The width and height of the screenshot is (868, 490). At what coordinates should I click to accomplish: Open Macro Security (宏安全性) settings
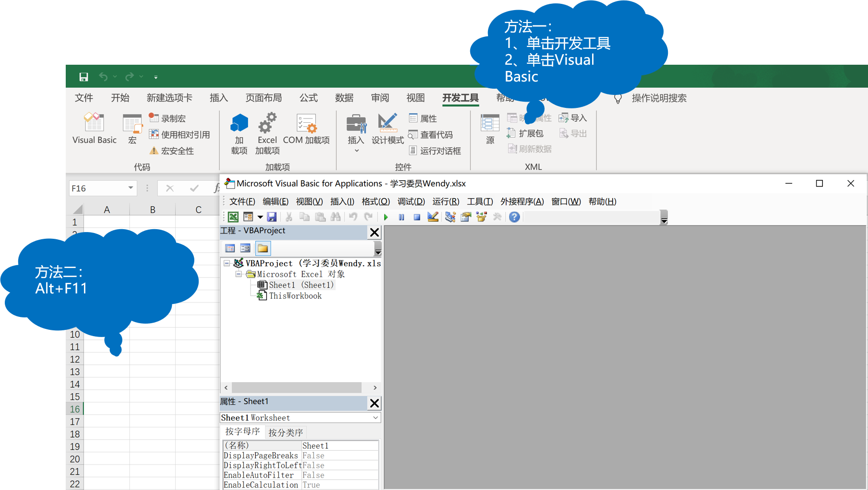point(172,151)
